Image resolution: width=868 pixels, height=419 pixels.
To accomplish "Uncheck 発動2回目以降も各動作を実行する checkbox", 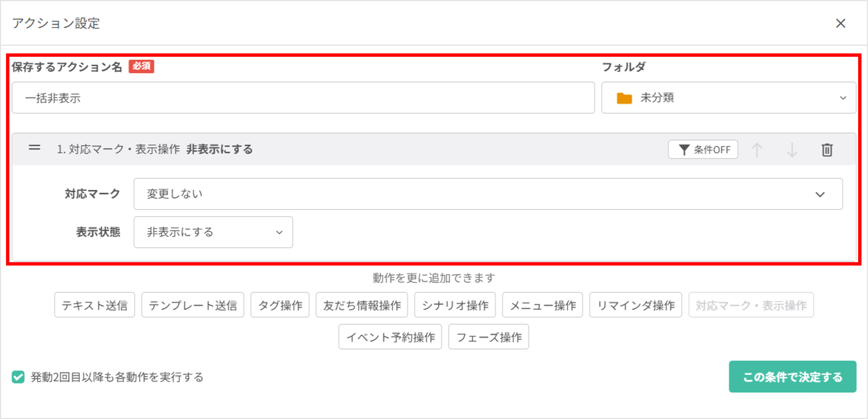I will (18, 377).
